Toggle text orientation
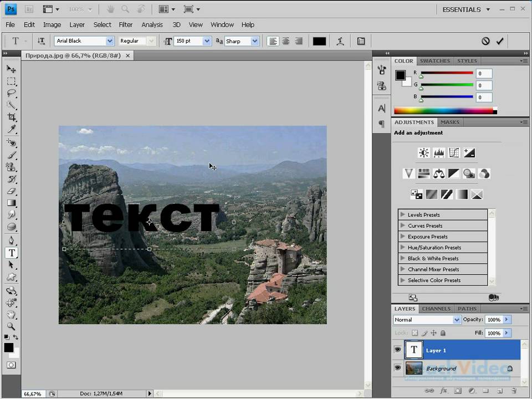This screenshot has width=532, height=399. tap(41, 41)
